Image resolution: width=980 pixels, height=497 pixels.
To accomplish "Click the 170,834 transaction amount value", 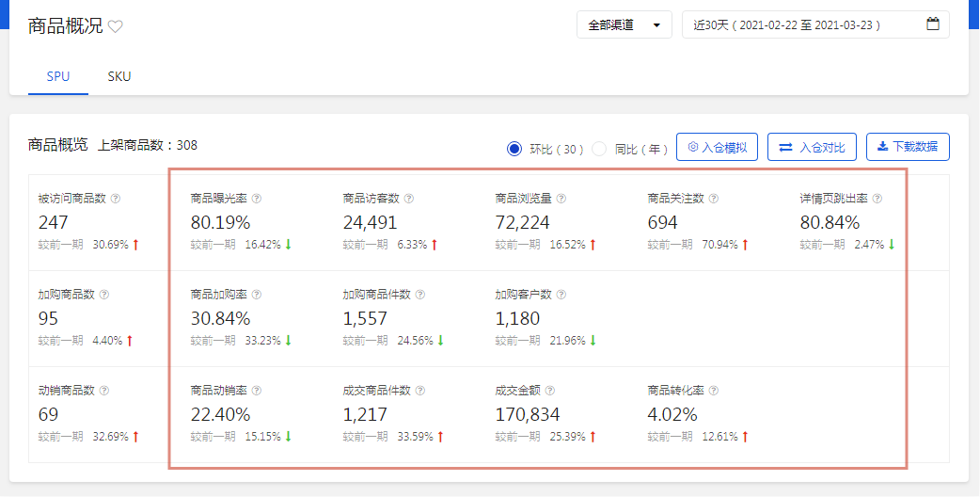I will pyautogui.click(x=528, y=414).
